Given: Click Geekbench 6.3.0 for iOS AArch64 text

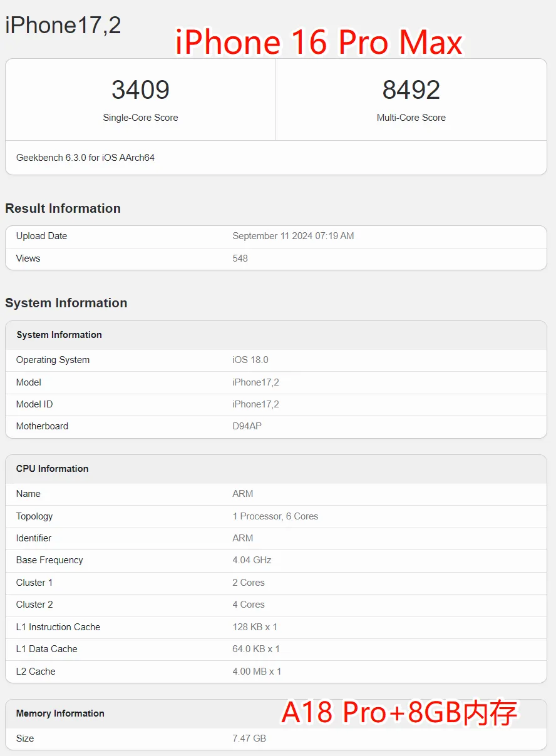Looking at the screenshot, I should 85,158.
